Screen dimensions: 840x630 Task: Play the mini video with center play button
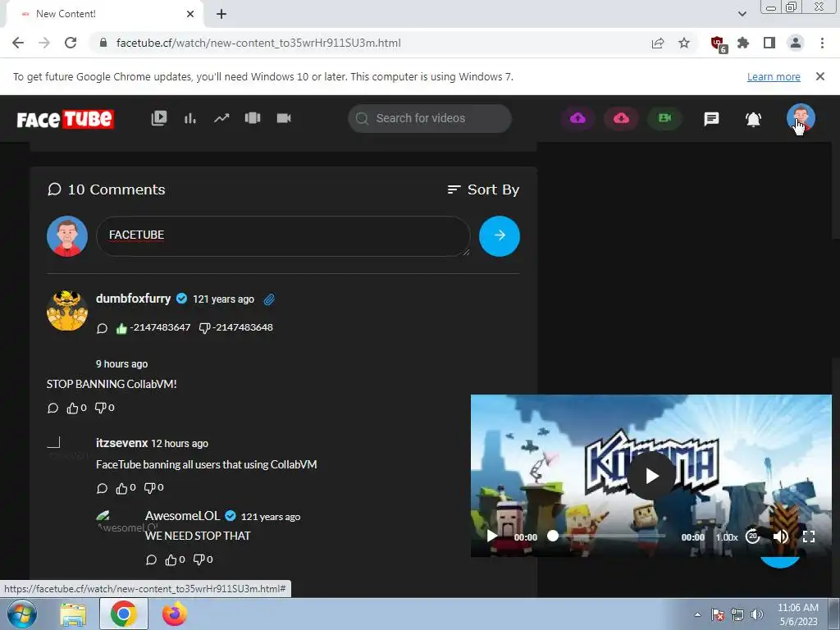coord(651,476)
